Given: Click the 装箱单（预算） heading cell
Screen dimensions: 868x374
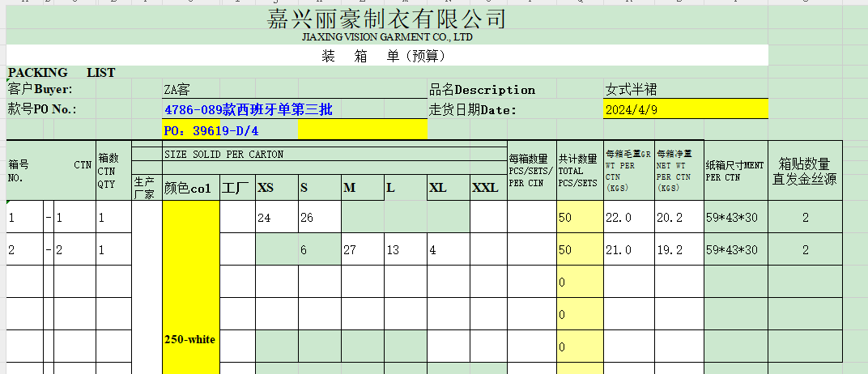Looking at the screenshot, I should tap(383, 56).
